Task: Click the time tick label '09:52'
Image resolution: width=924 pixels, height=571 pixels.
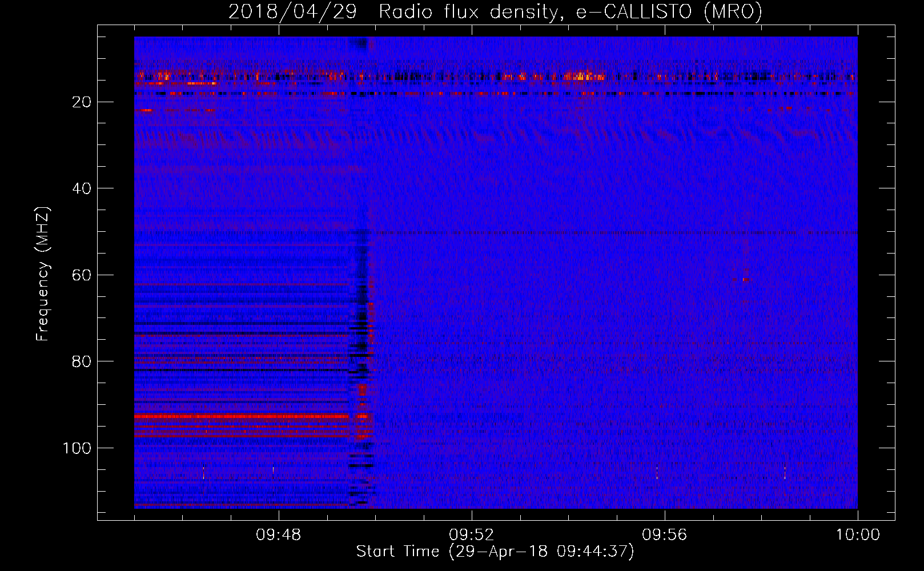Action: tap(472, 535)
